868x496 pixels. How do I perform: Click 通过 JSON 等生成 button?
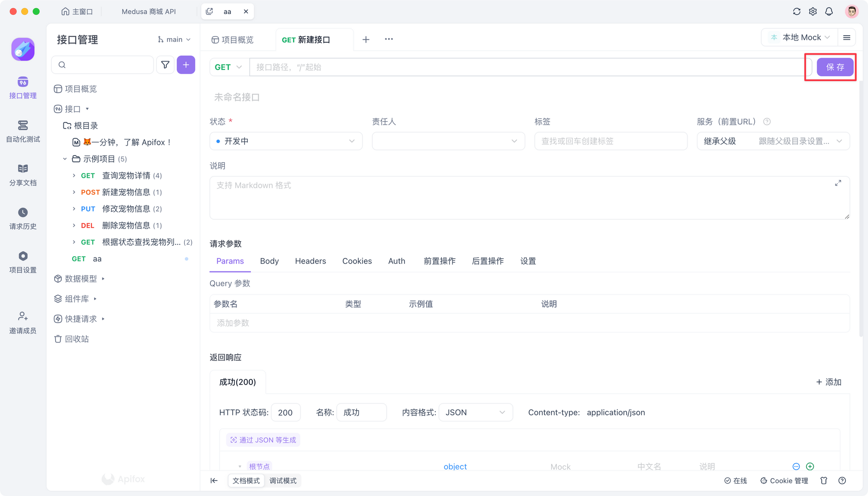263,440
